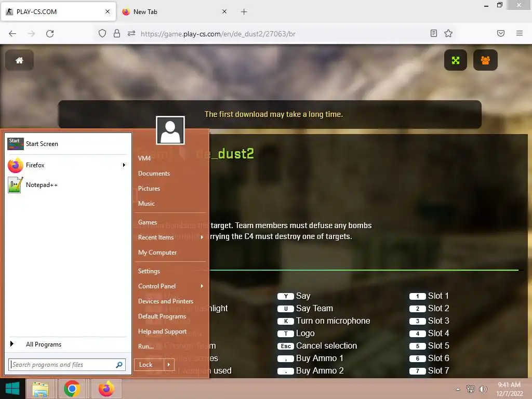
Task: Click the browser forward arrow
Action: pyautogui.click(x=31, y=34)
